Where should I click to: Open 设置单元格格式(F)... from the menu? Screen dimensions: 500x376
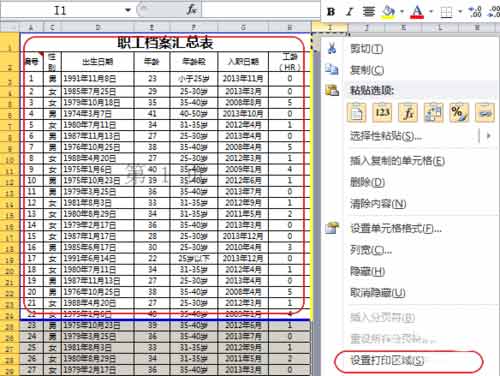[x=396, y=228]
